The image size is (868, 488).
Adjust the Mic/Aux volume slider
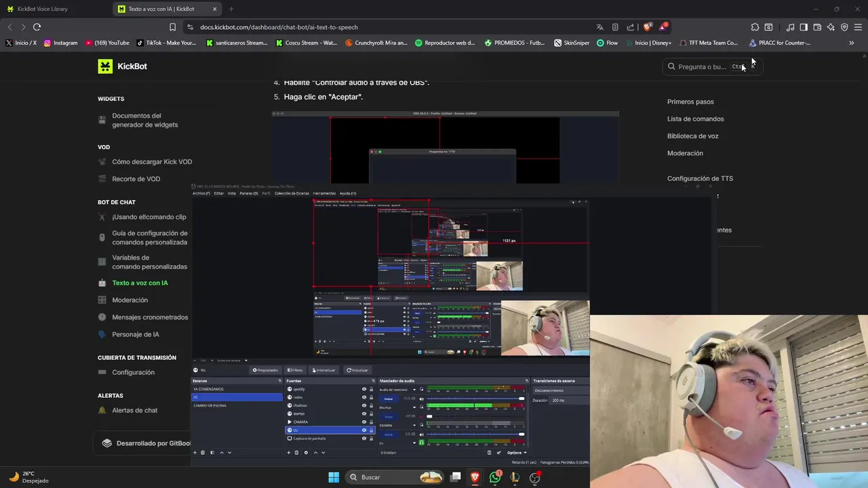click(x=475, y=416)
